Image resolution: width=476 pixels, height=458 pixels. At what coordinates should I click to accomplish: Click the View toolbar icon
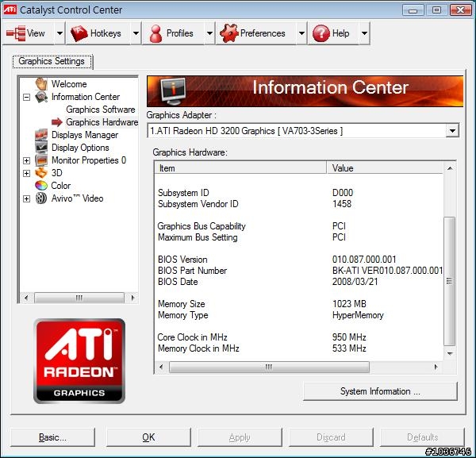16,33
